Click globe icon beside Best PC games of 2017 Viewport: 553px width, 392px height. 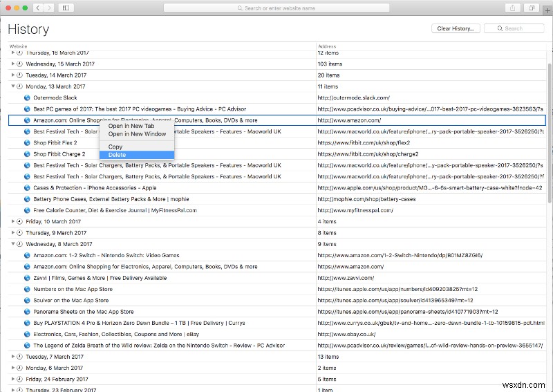tap(27, 109)
